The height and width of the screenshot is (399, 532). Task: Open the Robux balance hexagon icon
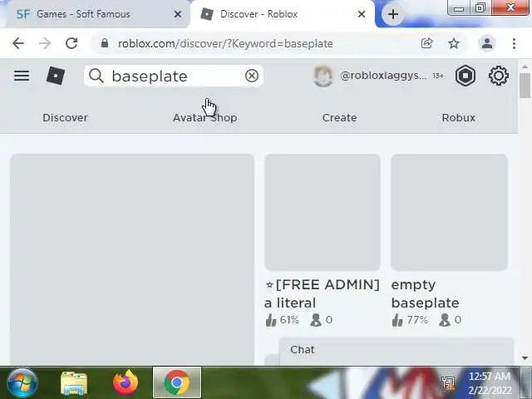point(465,76)
